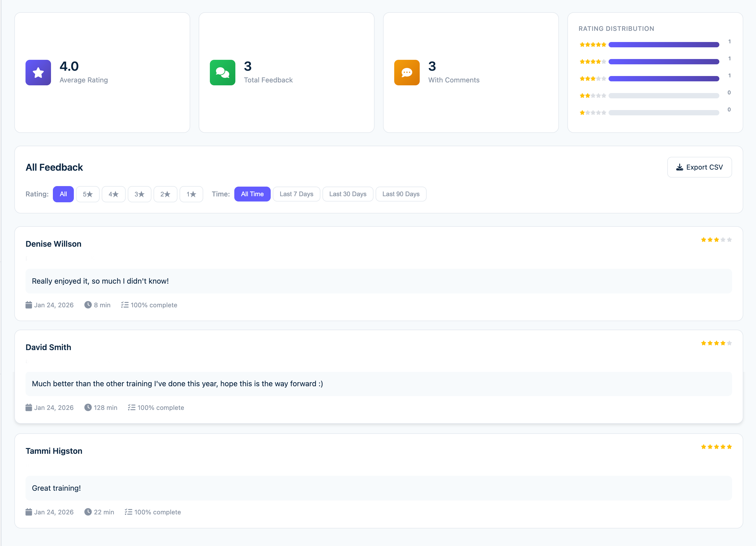Click the calendar icon on Denise Willson's feedback
Image resolution: width=756 pixels, height=546 pixels.
[x=29, y=305]
